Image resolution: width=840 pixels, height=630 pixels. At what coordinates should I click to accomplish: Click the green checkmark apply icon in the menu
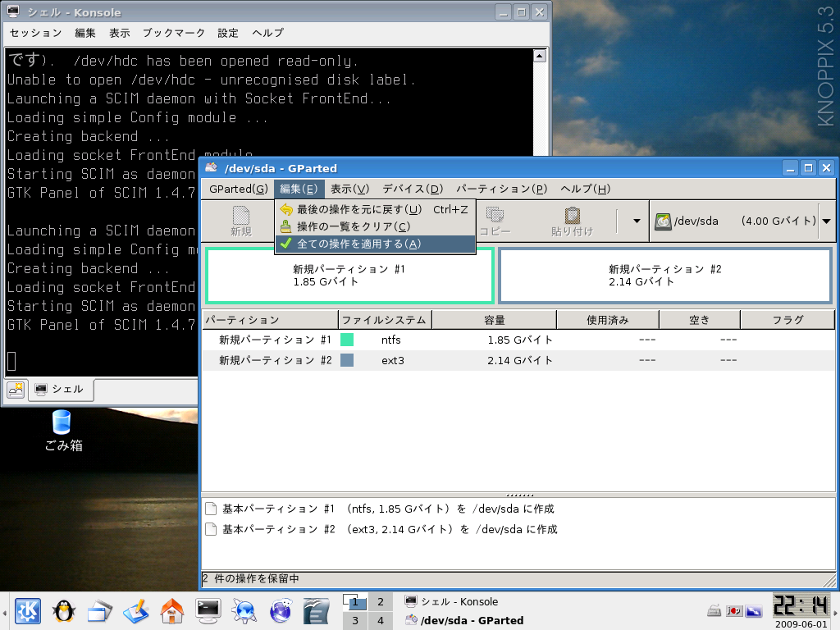tap(286, 244)
